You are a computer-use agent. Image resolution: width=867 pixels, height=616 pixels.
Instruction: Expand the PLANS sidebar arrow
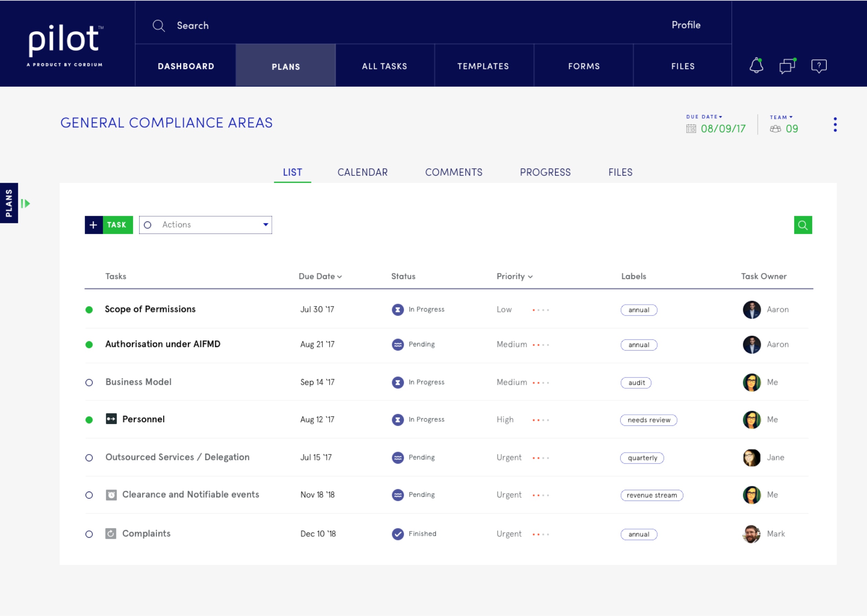tap(25, 204)
